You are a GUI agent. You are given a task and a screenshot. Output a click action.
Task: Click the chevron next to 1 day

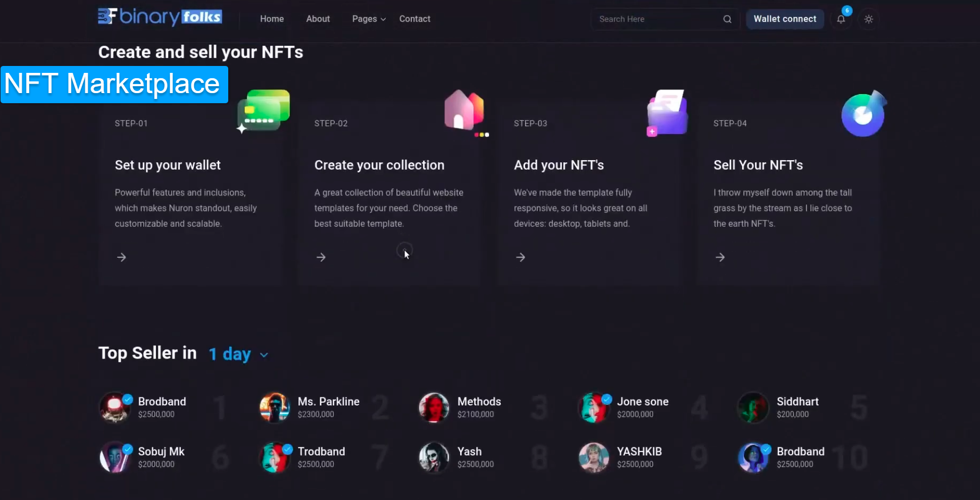click(264, 355)
